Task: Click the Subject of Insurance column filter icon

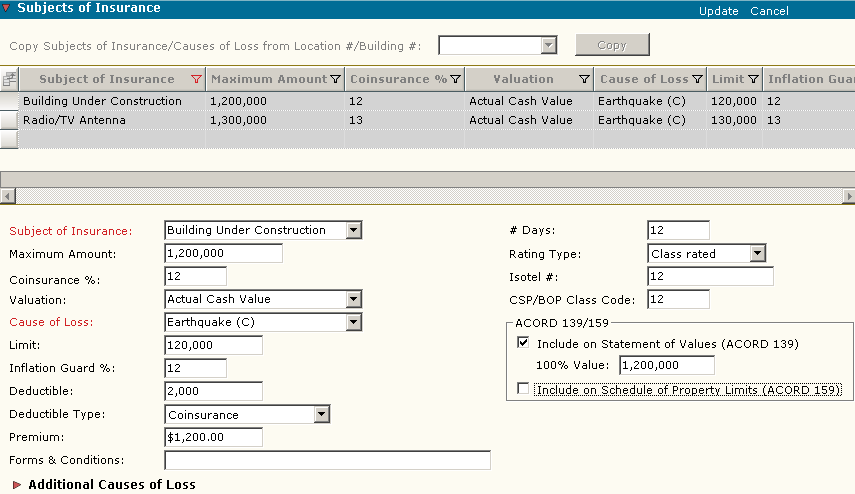Action: tap(196, 79)
